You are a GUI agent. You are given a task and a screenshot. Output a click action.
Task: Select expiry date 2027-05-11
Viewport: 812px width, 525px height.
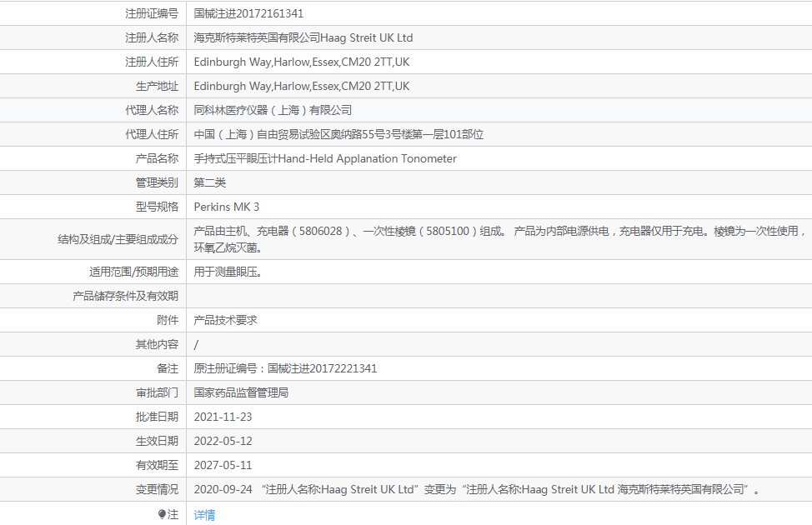tap(223, 466)
